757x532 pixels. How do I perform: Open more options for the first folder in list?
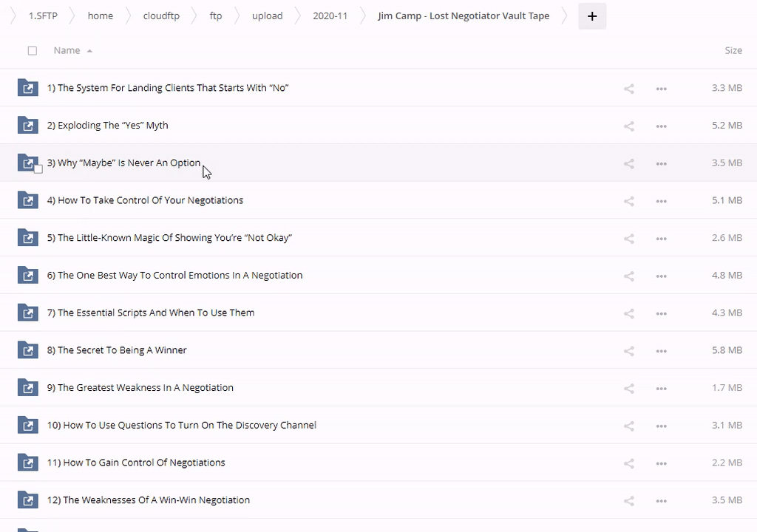662,89
